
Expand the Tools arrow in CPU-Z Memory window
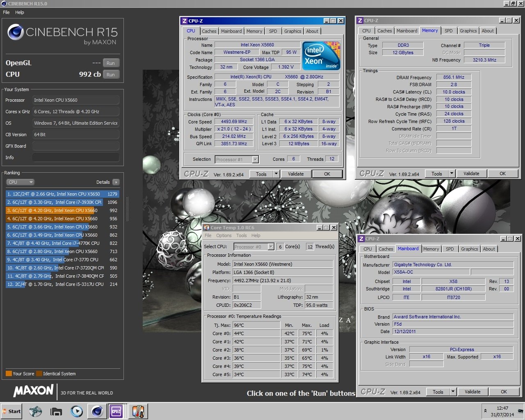click(x=452, y=173)
